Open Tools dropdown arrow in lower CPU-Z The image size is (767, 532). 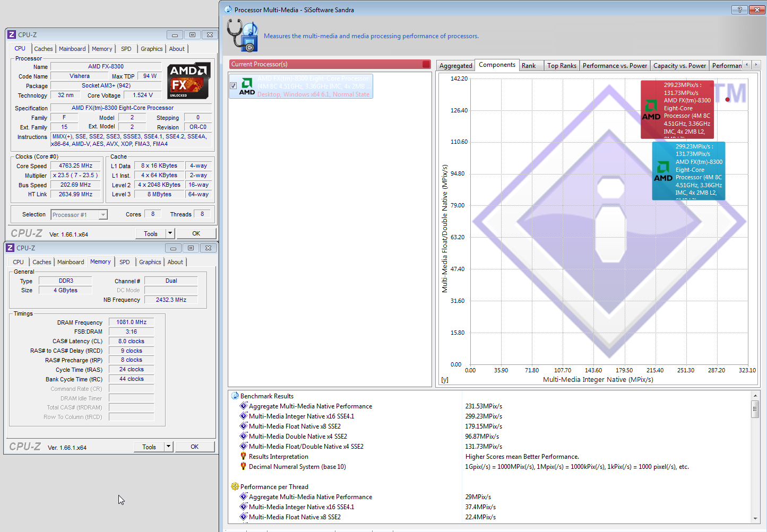168,447
